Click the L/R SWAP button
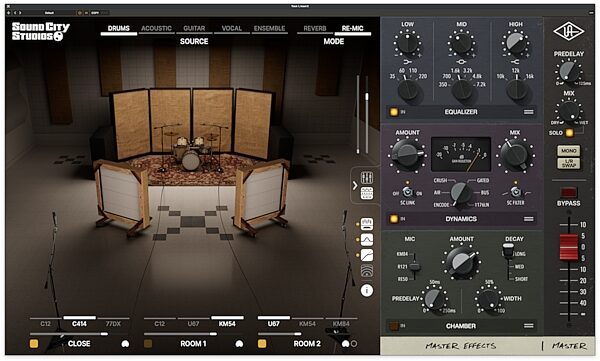600x361 pixels. pos(569,163)
